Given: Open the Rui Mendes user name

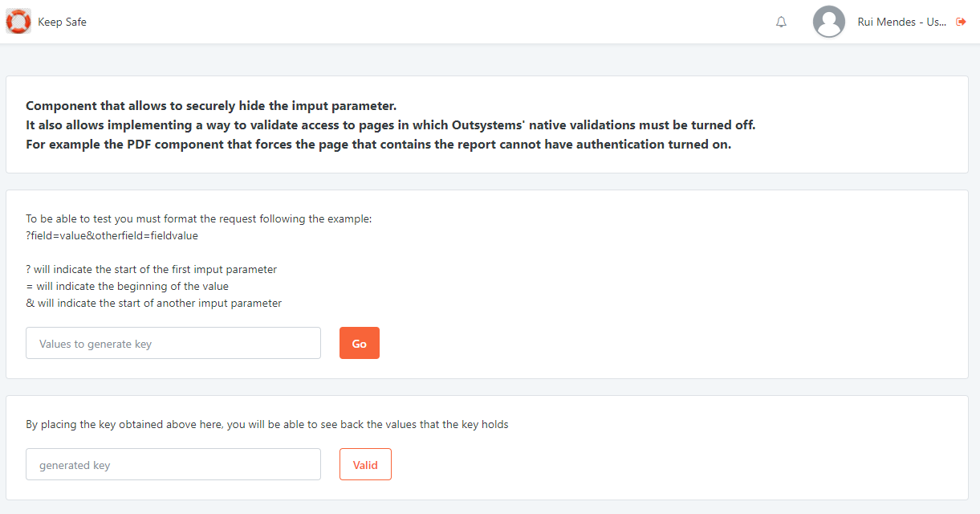Looking at the screenshot, I should [901, 22].
